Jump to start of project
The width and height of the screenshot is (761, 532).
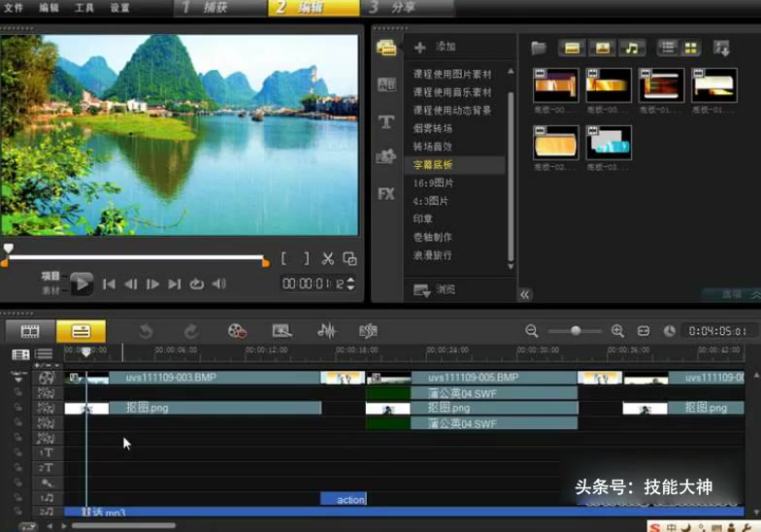click(109, 283)
